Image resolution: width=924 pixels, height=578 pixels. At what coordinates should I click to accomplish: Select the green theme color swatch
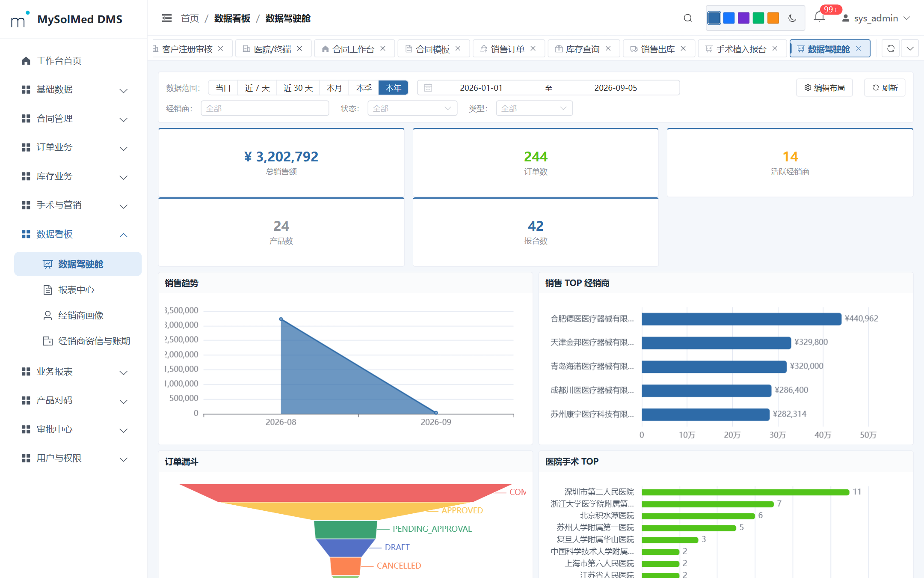tap(758, 18)
